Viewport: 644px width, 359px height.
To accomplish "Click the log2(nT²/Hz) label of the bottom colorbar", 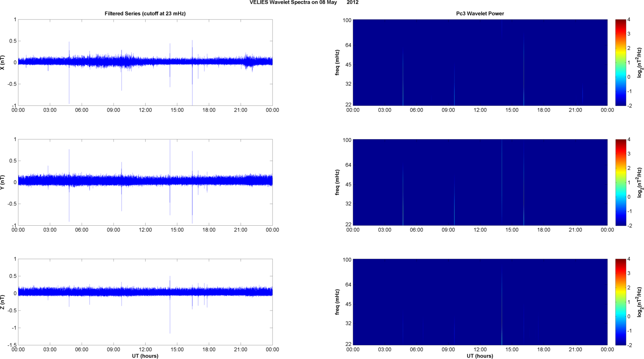I will pyautogui.click(x=640, y=302).
